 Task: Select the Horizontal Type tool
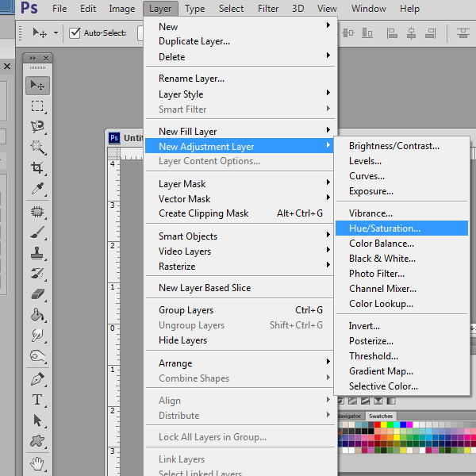coord(37,400)
